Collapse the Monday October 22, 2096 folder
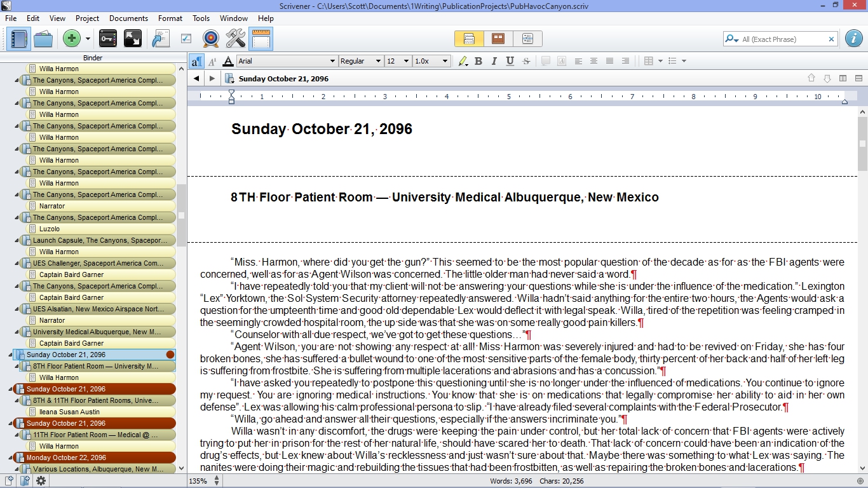Screen dimensions: 868x488 pos(10,458)
